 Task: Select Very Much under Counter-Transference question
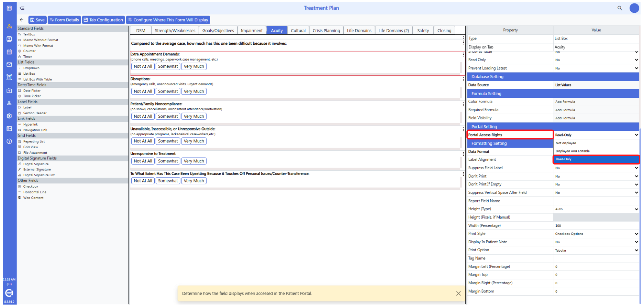194,181
